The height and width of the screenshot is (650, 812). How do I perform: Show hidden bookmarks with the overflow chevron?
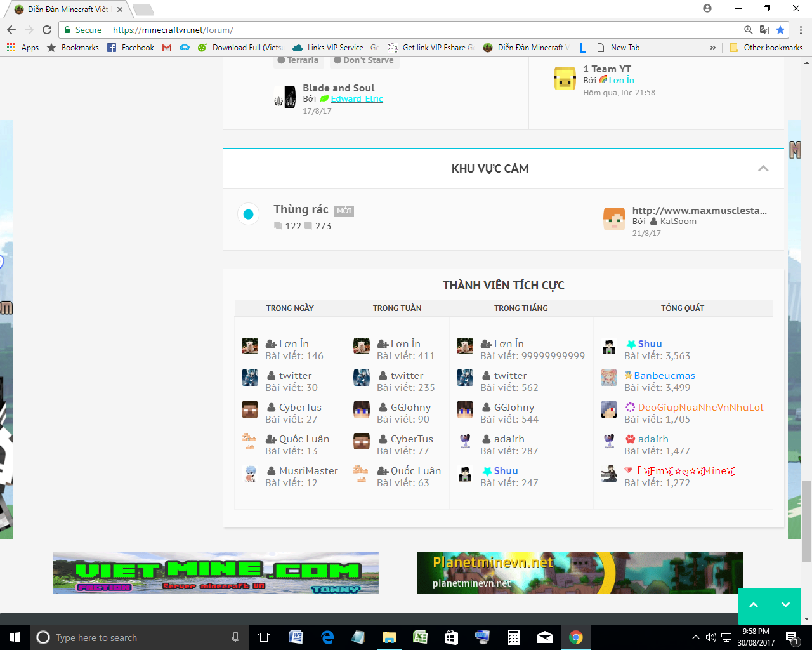[x=713, y=48]
